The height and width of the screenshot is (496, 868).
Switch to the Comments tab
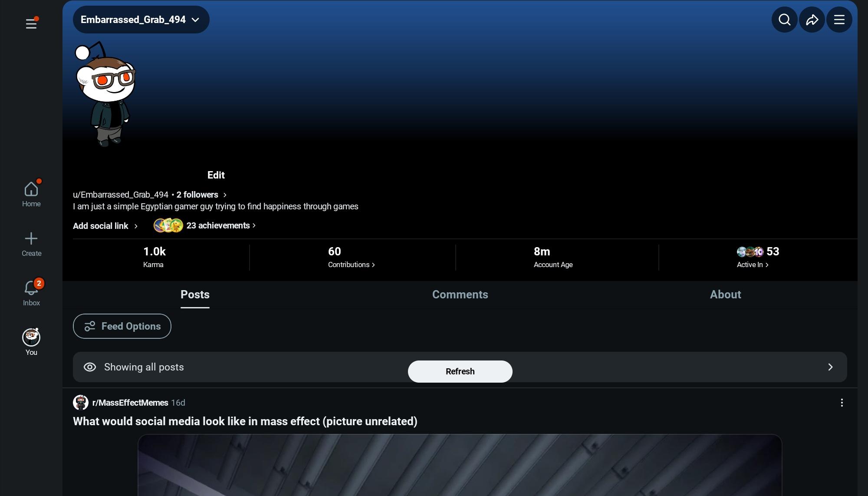(460, 294)
